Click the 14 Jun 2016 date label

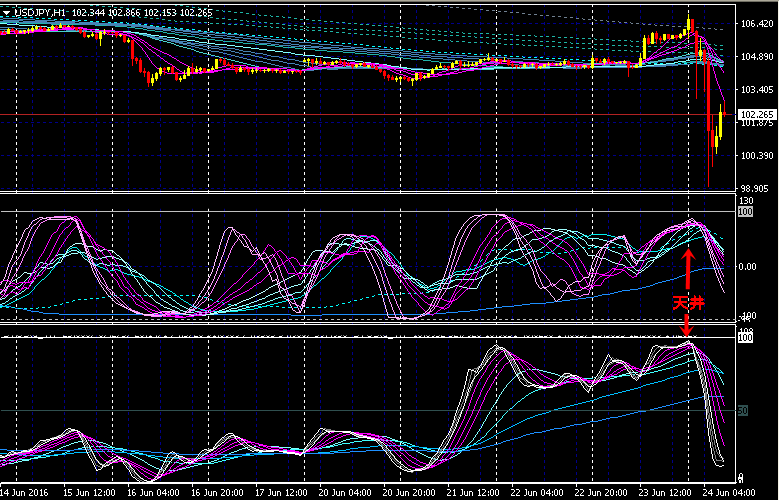[x=25, y=493]
